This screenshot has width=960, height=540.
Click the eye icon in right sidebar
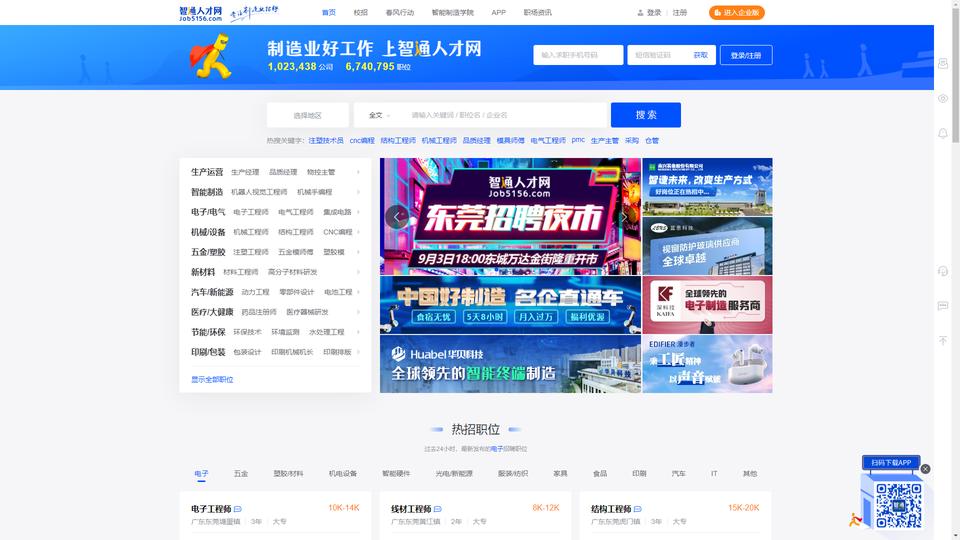click(x=943, y=99)
